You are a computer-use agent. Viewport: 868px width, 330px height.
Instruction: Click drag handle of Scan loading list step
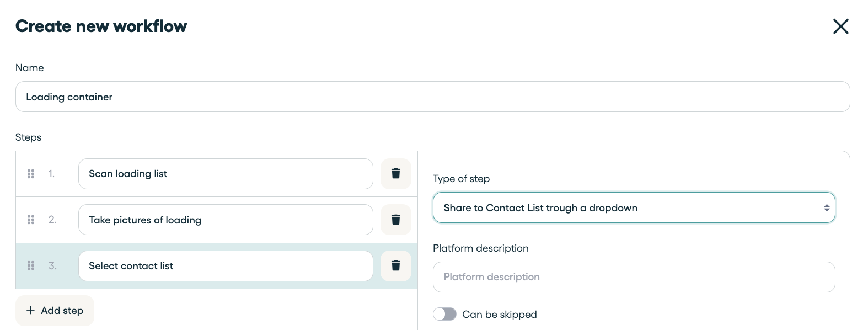pyautogui.click(x=31, y=174)
